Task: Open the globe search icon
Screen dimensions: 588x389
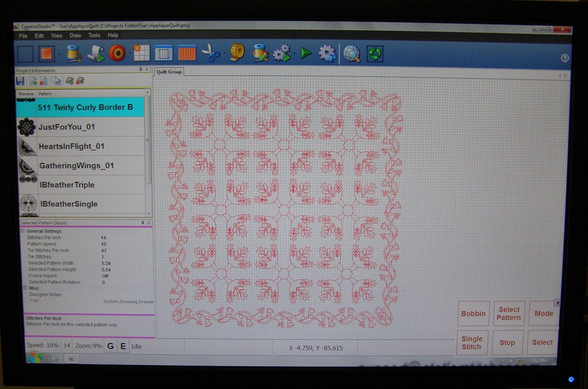Action: click(351, 53)
